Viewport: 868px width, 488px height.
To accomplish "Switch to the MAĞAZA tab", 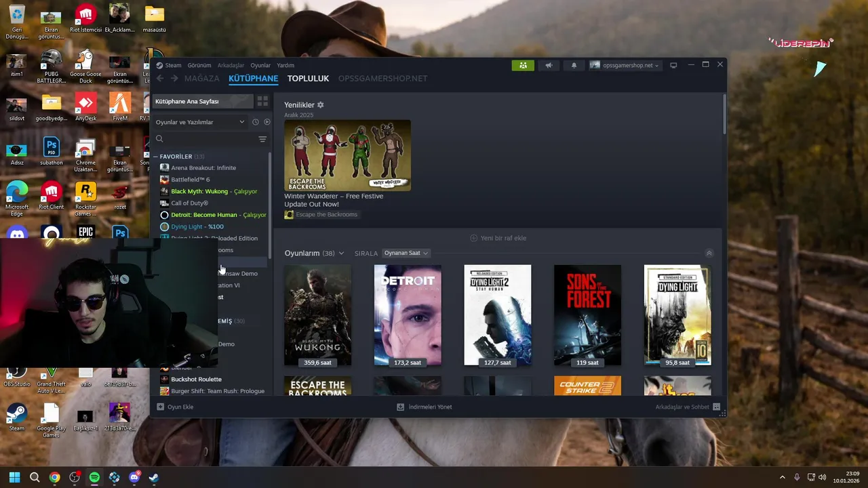I will (202, 79).
